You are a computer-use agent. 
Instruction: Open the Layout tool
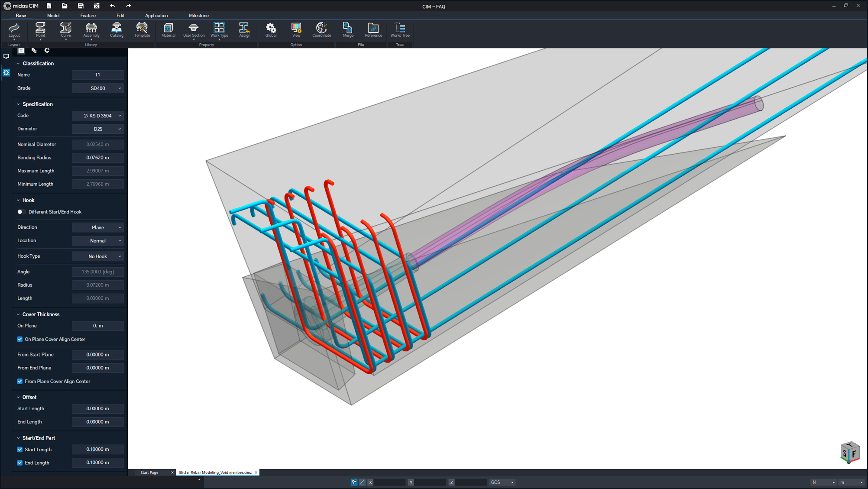(14, 30)
